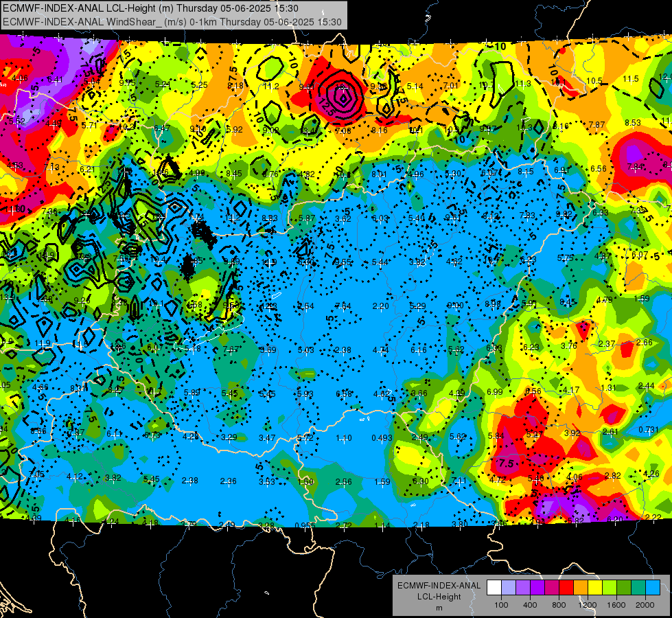Click the WindShear 0-1km title line
Screen dimensions: 672x618
[x=172, y=22]
